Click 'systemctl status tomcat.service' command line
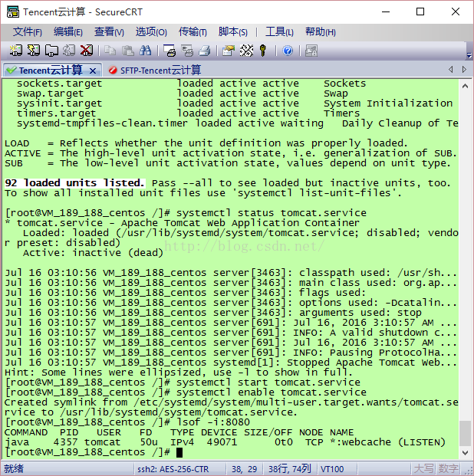 [272, 213]
